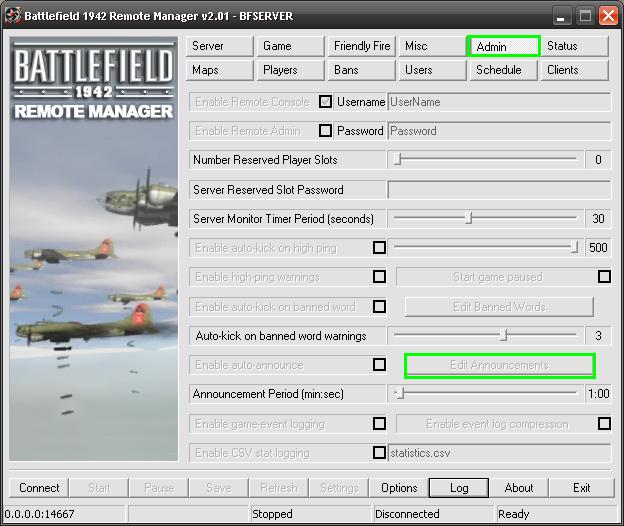Click the high ping threshold slider
The width and height of the screenshot is (624, 526).
[x=485, y=247]
